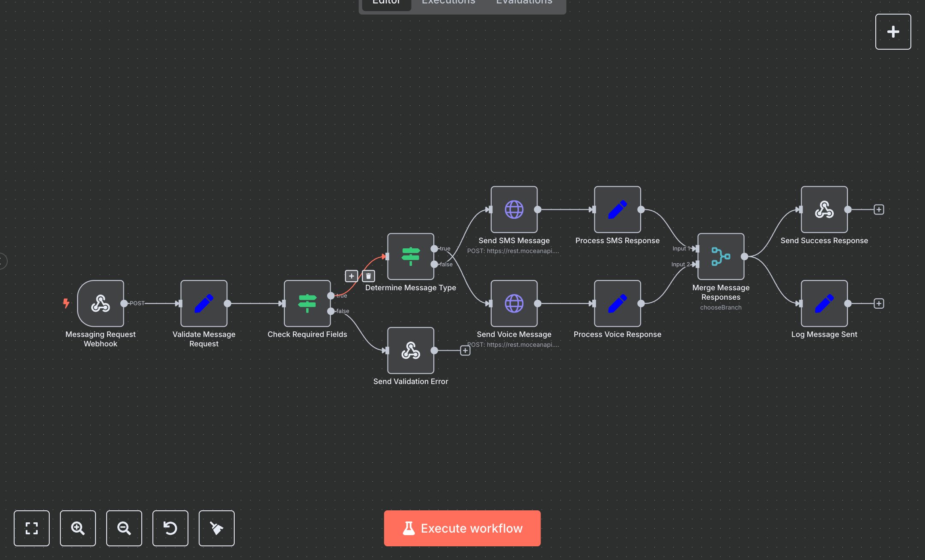Fit the workflow to view
The image size is (925, 560).
32,528
